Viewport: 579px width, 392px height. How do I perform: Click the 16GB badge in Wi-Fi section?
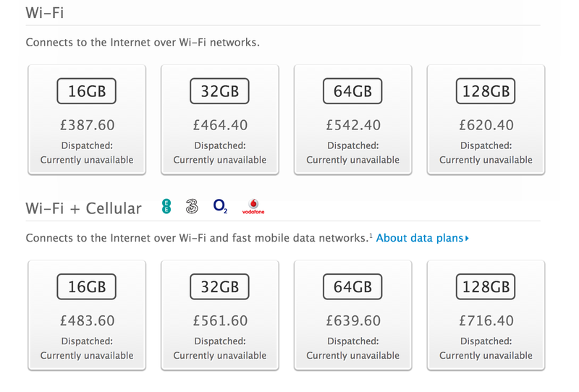pos(86,91)
